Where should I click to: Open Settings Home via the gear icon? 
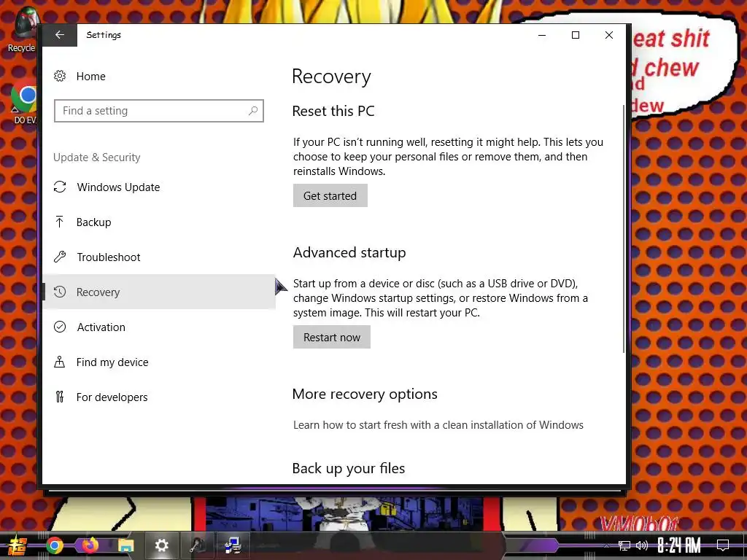60,76
